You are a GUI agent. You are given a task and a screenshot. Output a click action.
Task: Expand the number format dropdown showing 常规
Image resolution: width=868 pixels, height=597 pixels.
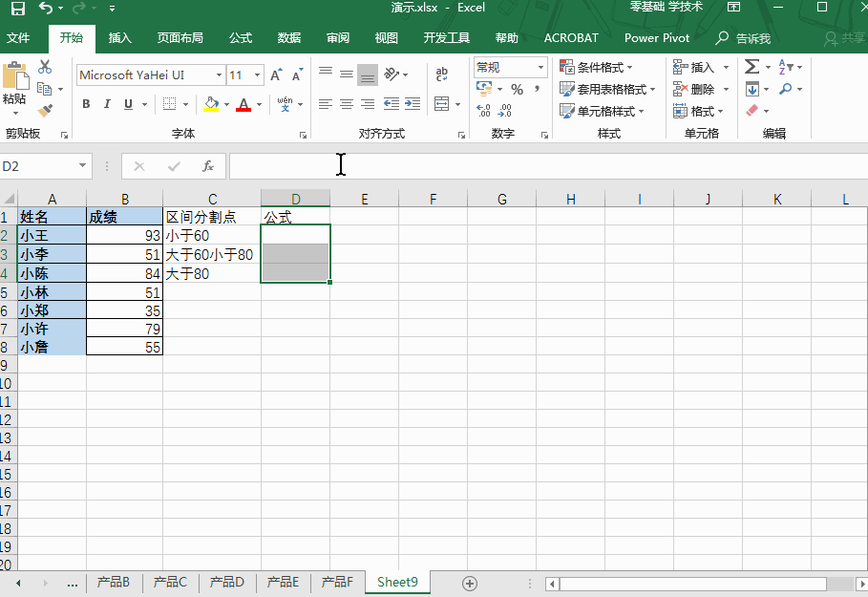pos(540,68)
